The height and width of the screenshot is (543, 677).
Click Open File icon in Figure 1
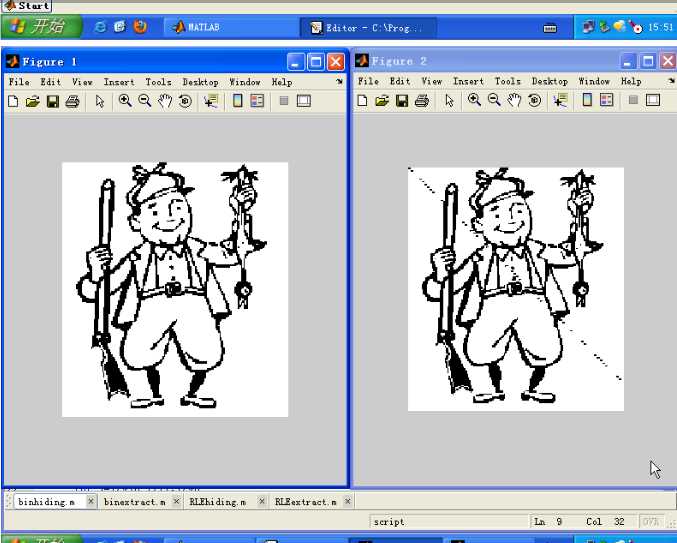click(x=33, y=101)
